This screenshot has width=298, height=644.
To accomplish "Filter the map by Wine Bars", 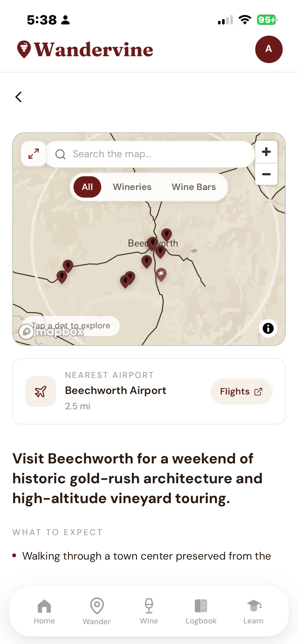I will click(x=194, y=187).
